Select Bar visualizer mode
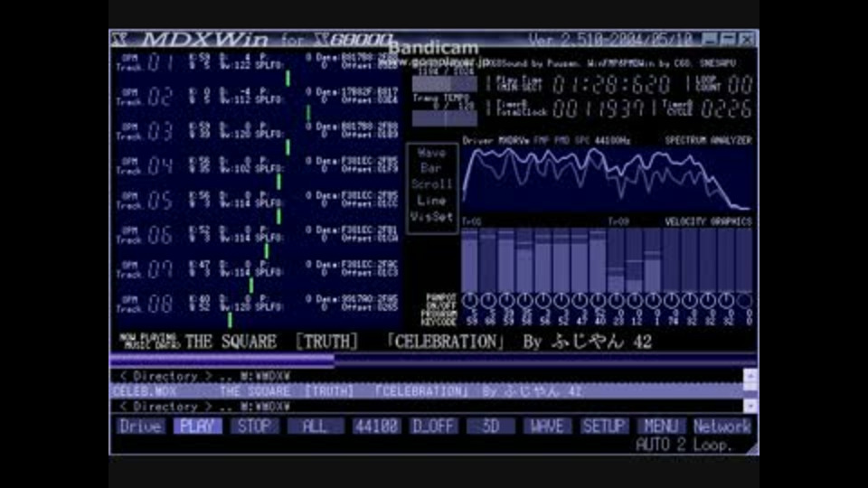 pos(431,168)
